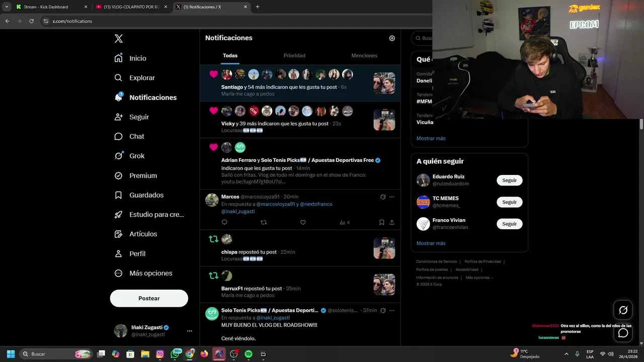The height and width of the screenshot is (362, 644).
Task: Reload the page in Chrome
Action: [31, 21]
